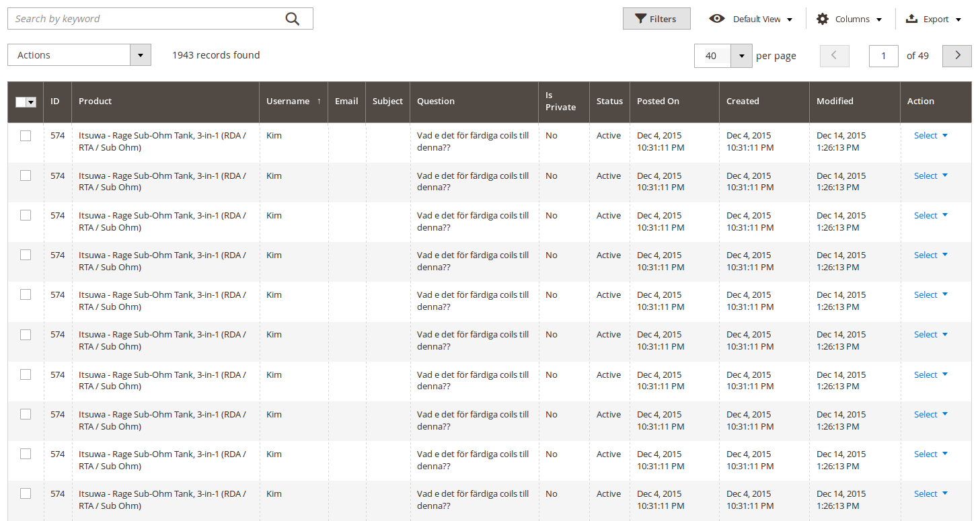The height and width of the screenshot is (521, 980).
Task: Tick the checkbox in the second row
Action: pyautogui.click(x=26, y=175)
